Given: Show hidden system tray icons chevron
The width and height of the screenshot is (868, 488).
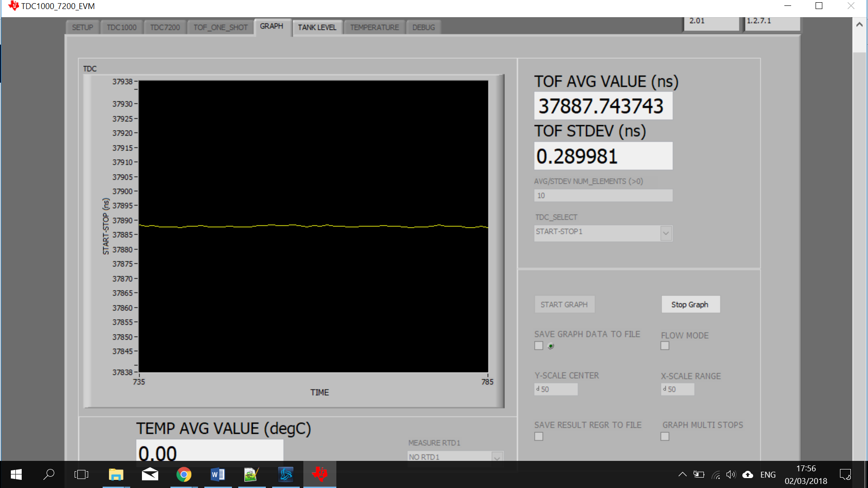Looking at the screenshot, I should click(682, 474).
